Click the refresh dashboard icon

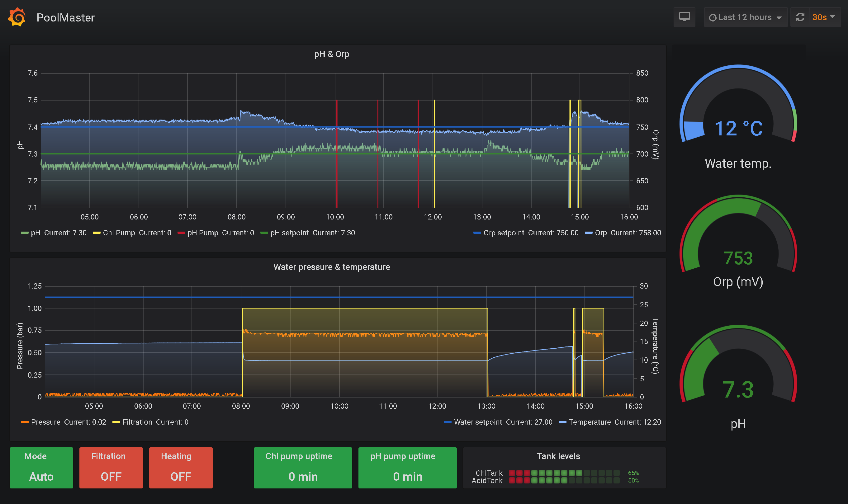click(x=800, y=17)
